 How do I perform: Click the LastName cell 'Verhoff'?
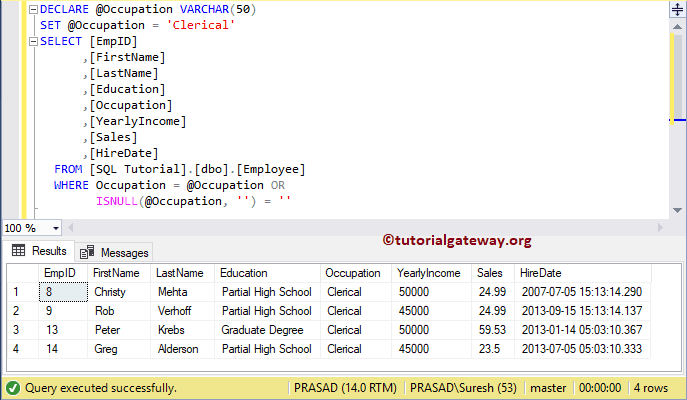click(182, 311)
